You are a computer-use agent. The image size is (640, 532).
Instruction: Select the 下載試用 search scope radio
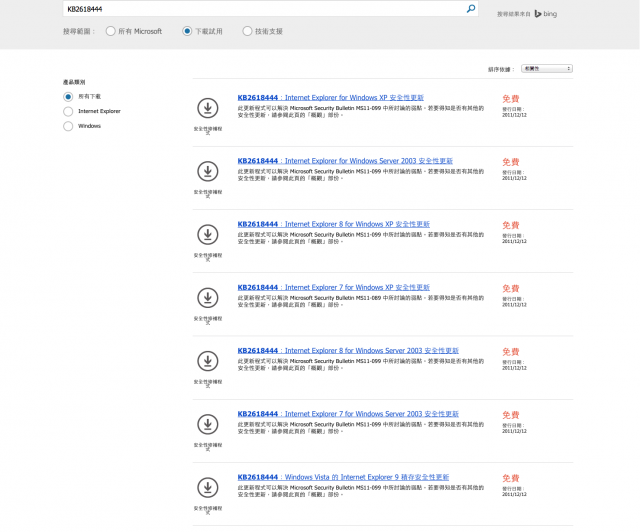coord(187,31)
